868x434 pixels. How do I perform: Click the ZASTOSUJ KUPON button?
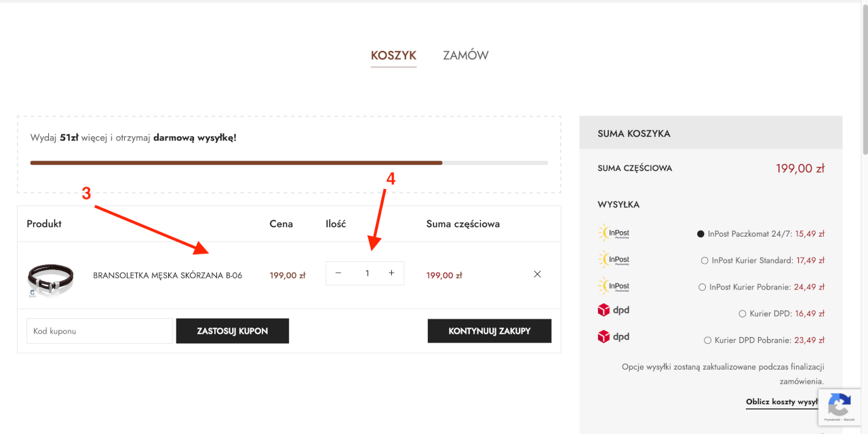pyautogui.click(x=232, y=331)
